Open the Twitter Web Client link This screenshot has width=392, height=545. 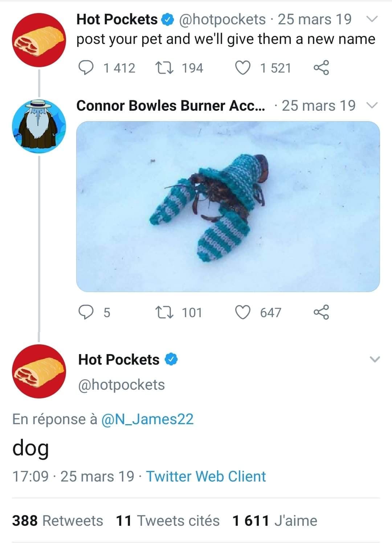(206, 476)
